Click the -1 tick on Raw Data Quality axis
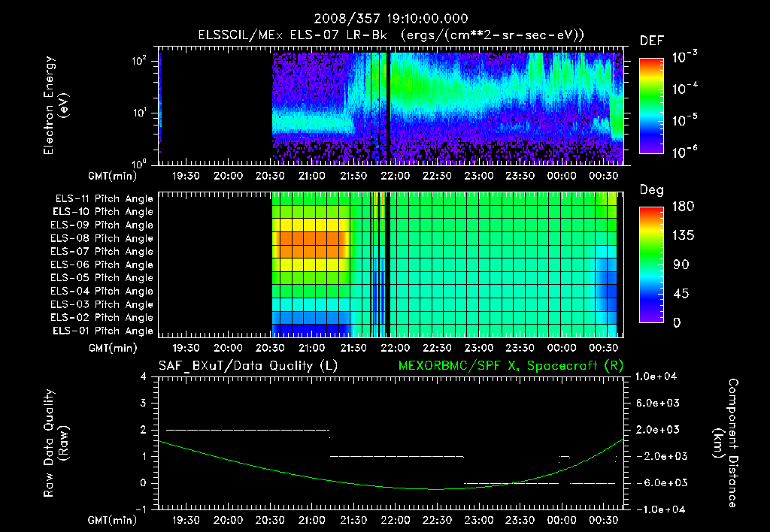The image size is (770, 532). [x=141, y=509]
